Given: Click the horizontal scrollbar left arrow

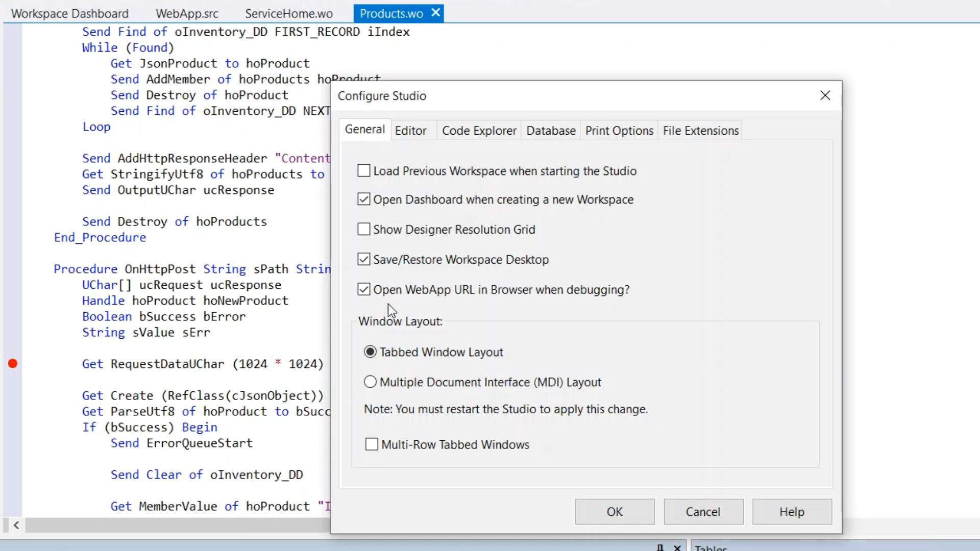Looking at the screenshot, I should pos(16,525).
